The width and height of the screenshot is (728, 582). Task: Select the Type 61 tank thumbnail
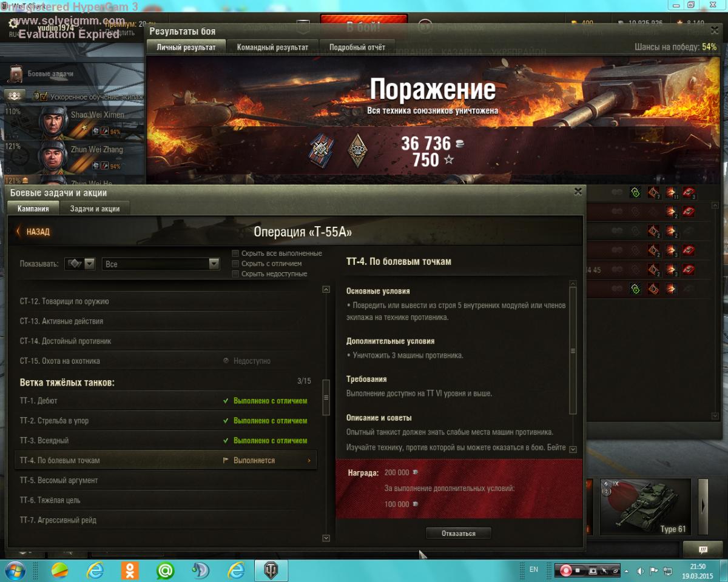click(645, 506)
